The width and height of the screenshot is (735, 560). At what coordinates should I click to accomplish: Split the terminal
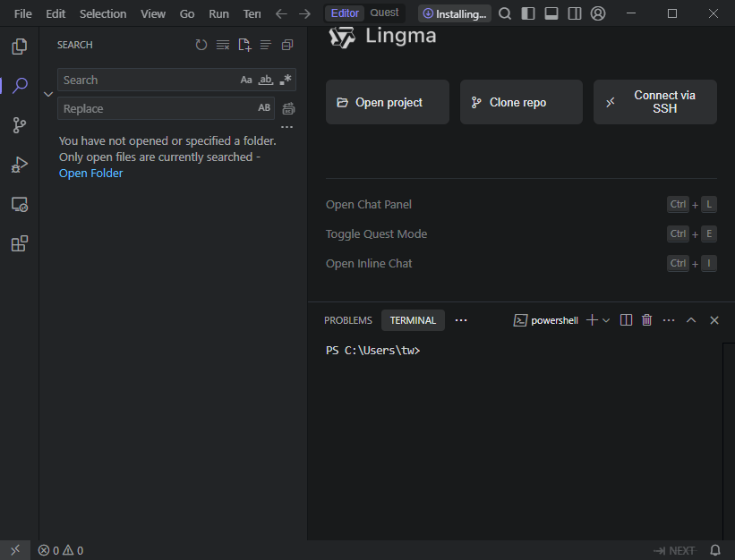(626, 320)
